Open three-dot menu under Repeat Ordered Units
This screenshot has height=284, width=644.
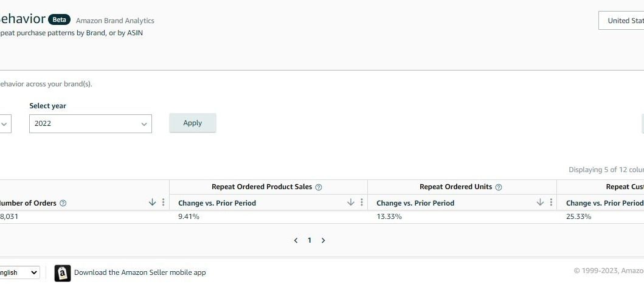tap(551, 203)
